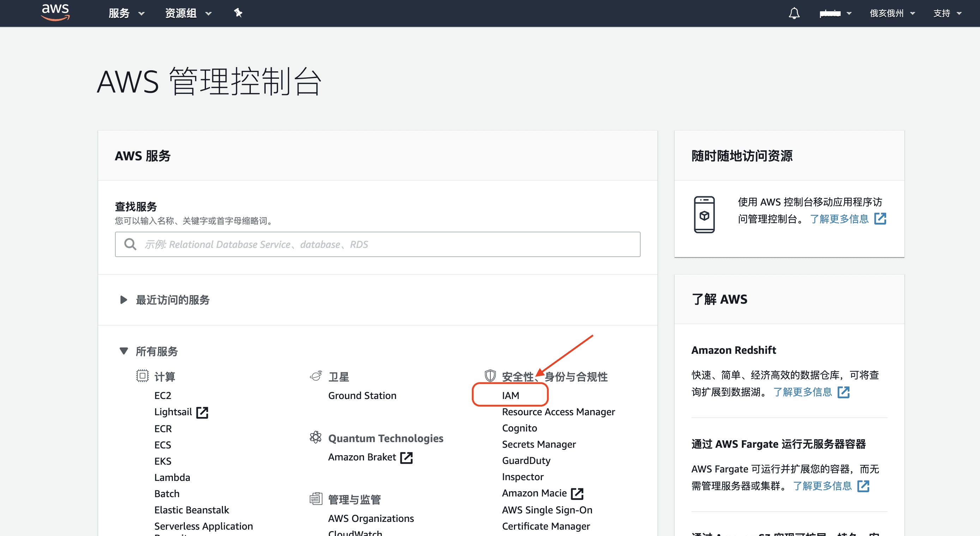Open AWS Organizations service
Viewport: 980px width, 536px height.
371,518
